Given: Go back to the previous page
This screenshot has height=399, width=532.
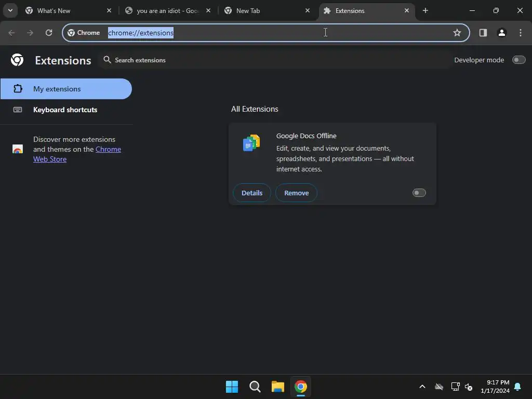Looking at the screenshot, I should pyautogui.click(x=11, y=33).
